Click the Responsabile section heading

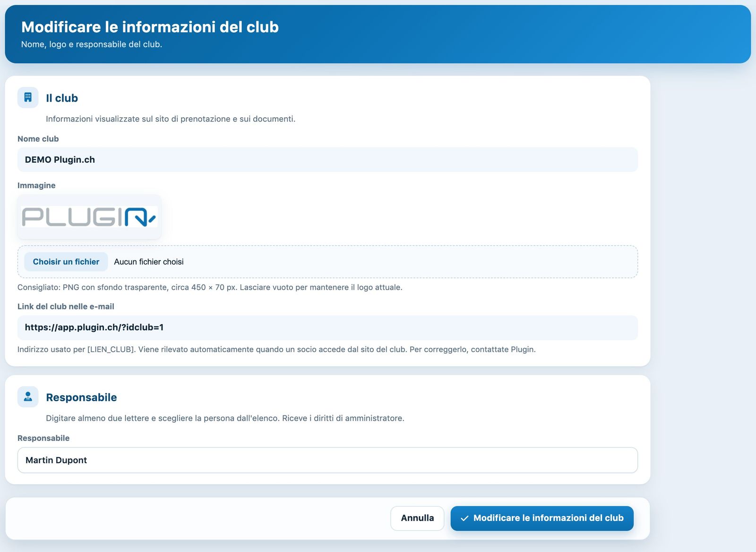[81, 397]
